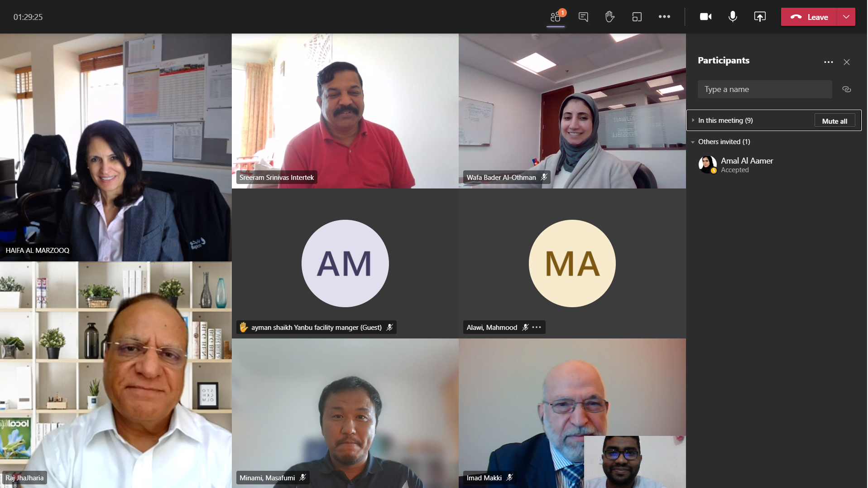
Task: Open the show participants icon
Action: tap(556, 17)
